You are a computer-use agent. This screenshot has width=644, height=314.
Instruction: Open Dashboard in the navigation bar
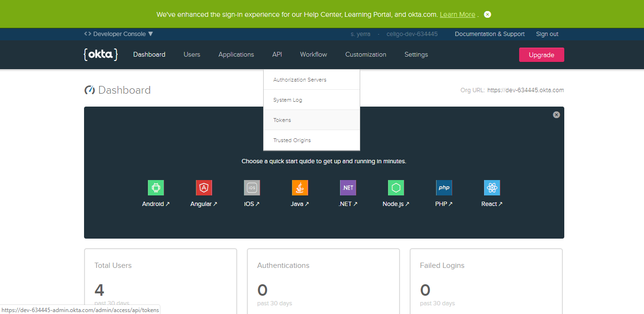click(x=149, y=55)
